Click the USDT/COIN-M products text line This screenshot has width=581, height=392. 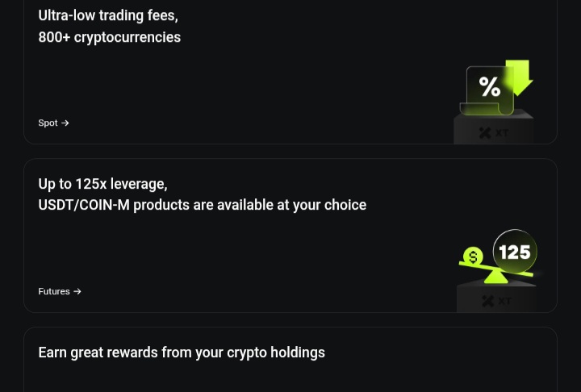click(203, 205)
